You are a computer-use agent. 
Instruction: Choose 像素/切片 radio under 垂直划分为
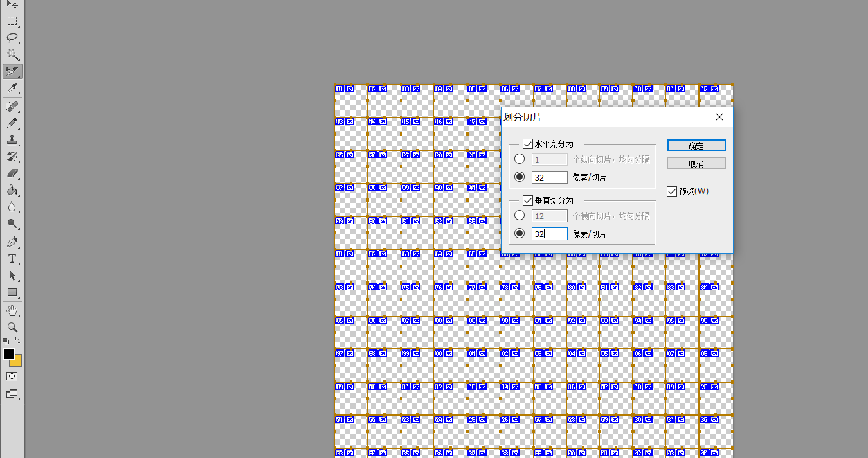[x=520, y=234]
